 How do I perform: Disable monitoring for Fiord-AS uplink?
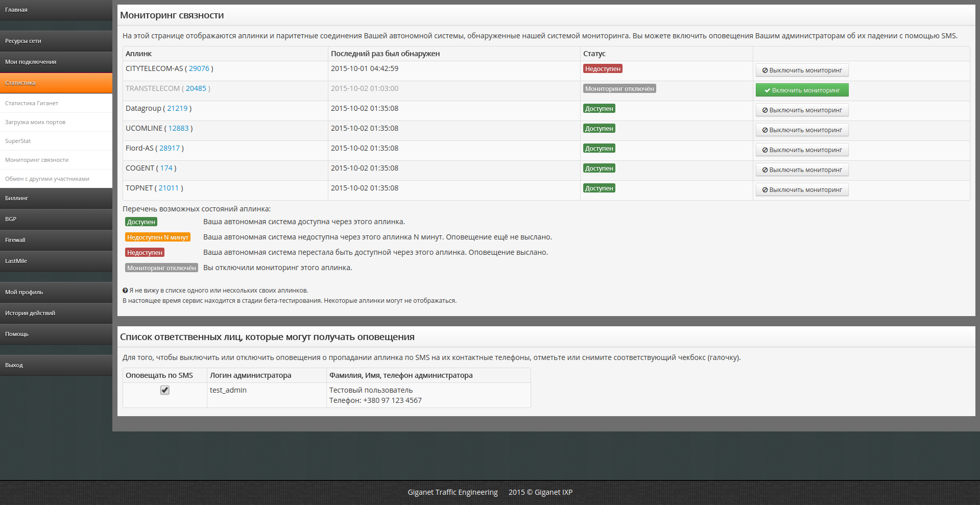tap(802, 150)
